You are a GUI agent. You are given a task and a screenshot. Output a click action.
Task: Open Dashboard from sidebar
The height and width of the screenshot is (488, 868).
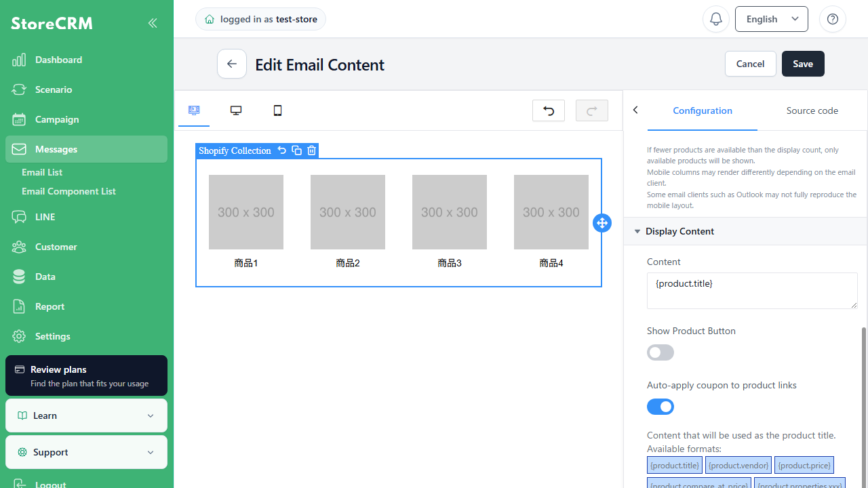pyautogui.click(x=86, y=60)
